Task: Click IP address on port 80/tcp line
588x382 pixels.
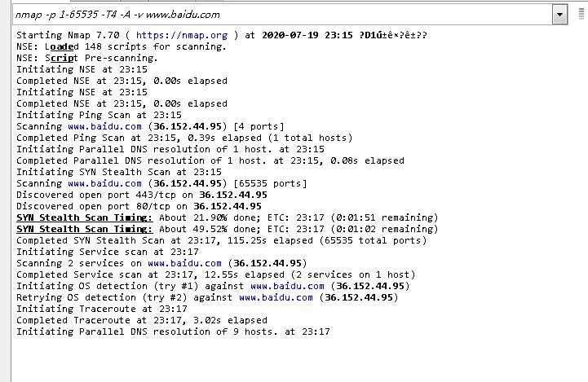Action: (228, 206)
